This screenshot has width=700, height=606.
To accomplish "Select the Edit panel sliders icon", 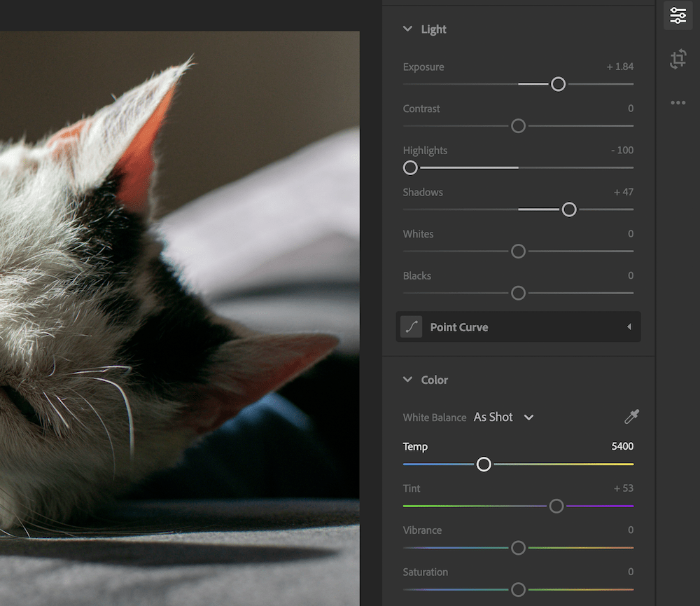I will coord(678,15).
